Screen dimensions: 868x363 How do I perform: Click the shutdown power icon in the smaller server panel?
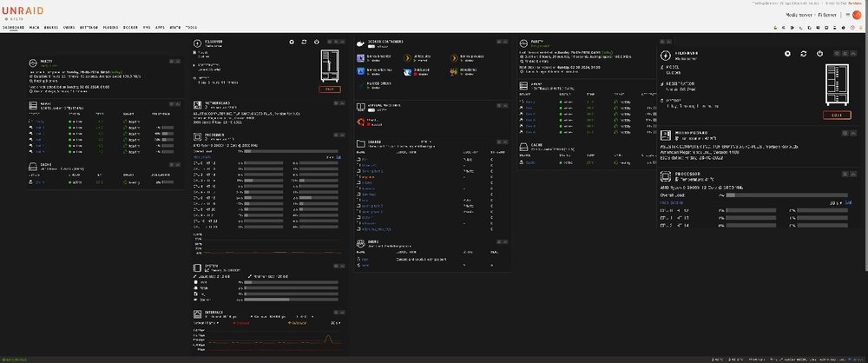point(316,42)
